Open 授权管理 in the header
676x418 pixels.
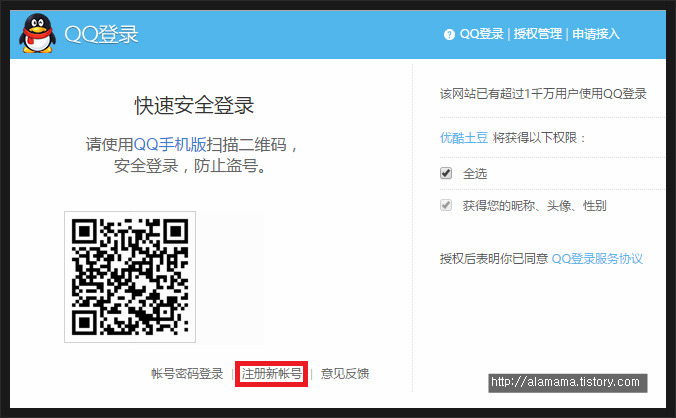click(538, 34)
